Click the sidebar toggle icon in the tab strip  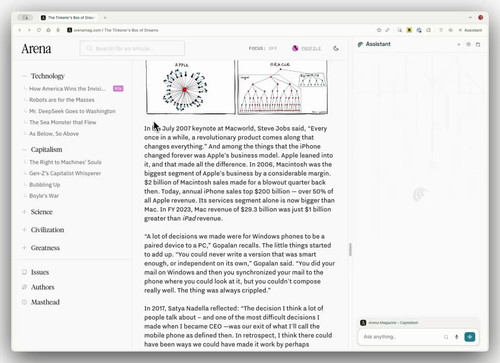click(25, 17)
